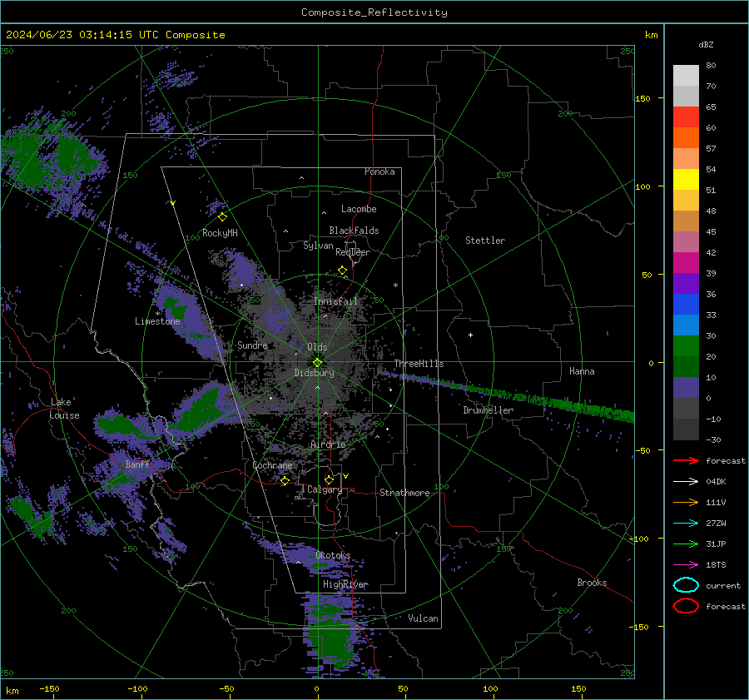
Task: Click the red forecast ellipse icon
Action: coord(686,606)
